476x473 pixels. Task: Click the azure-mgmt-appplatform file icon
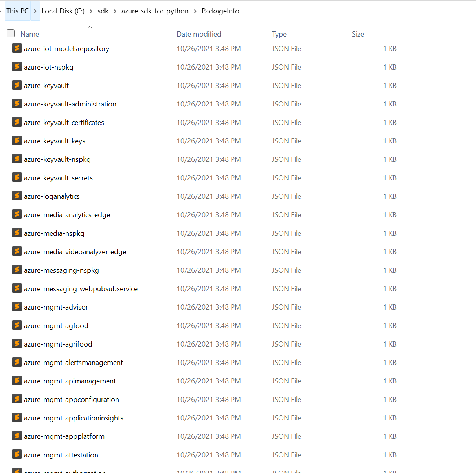pyautogui.click(x=17, y=436)
